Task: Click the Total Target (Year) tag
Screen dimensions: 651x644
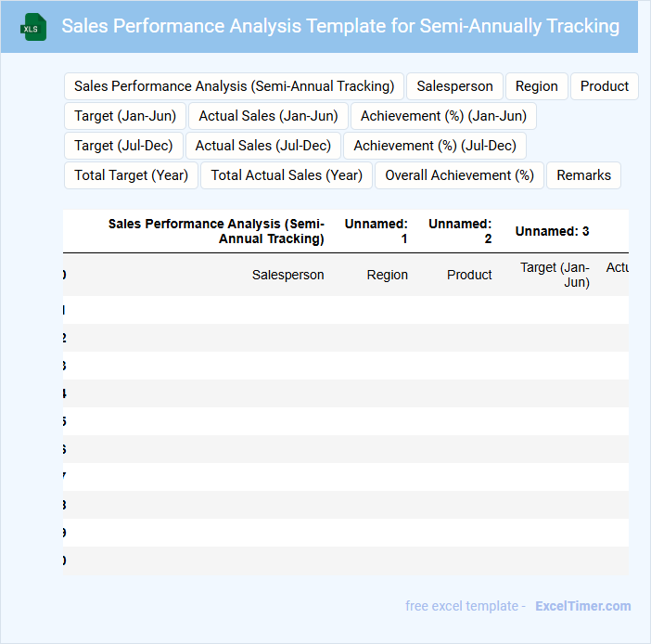Action: coord(131,175)
